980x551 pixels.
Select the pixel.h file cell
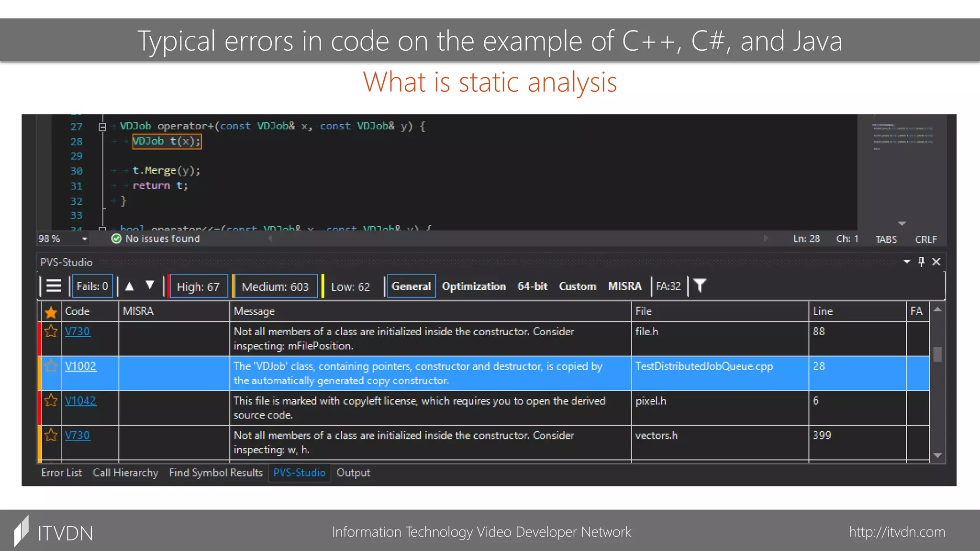pyautogui.click(x=720, y=408)
